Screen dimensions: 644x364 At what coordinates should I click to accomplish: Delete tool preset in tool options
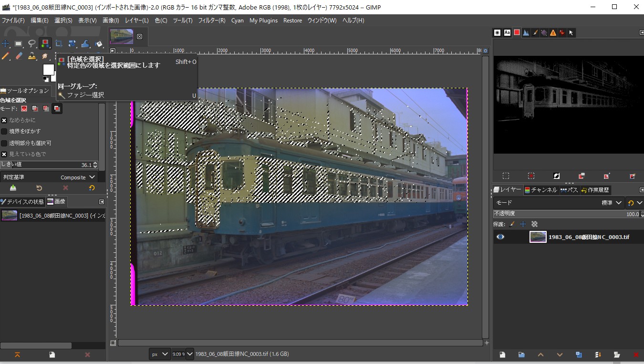coord(65,188)
